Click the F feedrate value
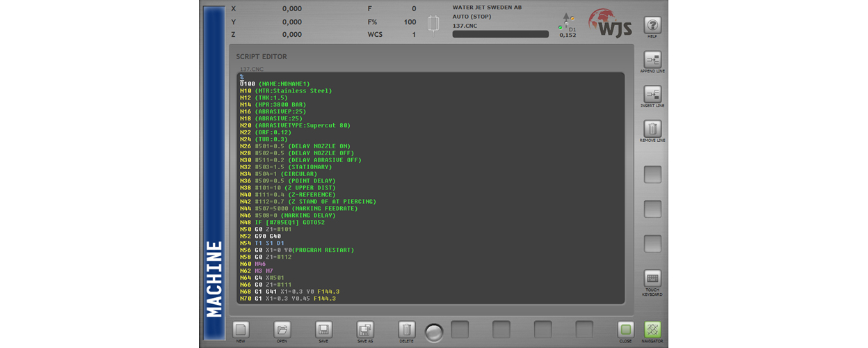The image size is (868, 348). [414, 9]
